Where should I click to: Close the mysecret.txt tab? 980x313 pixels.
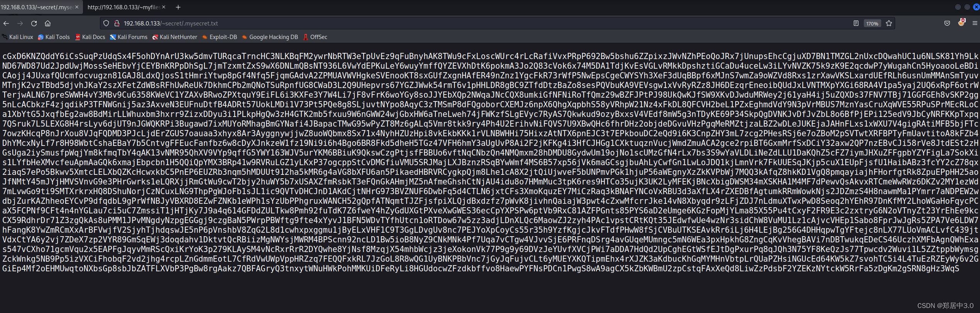[77, 7]
